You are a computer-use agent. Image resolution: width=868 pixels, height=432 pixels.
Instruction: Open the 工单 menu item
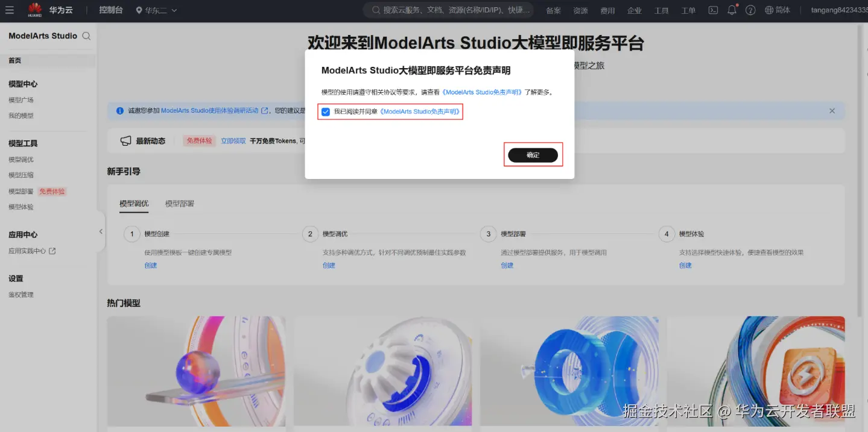[x=688, y=11]
